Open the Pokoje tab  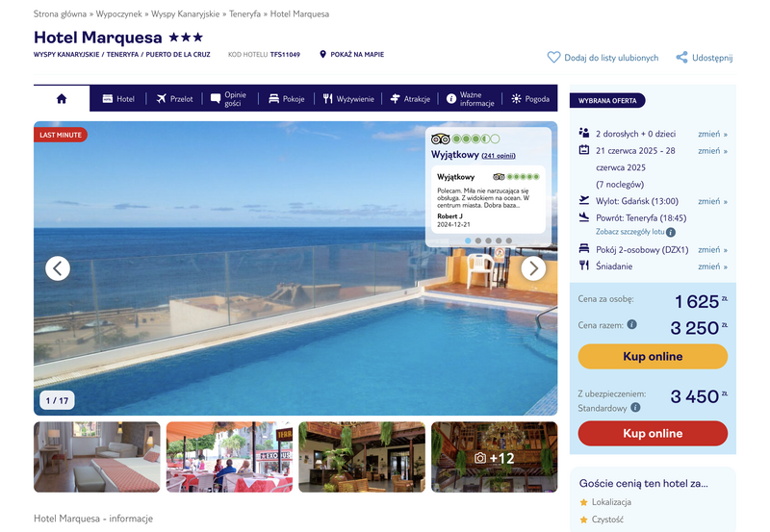(287, 99)
